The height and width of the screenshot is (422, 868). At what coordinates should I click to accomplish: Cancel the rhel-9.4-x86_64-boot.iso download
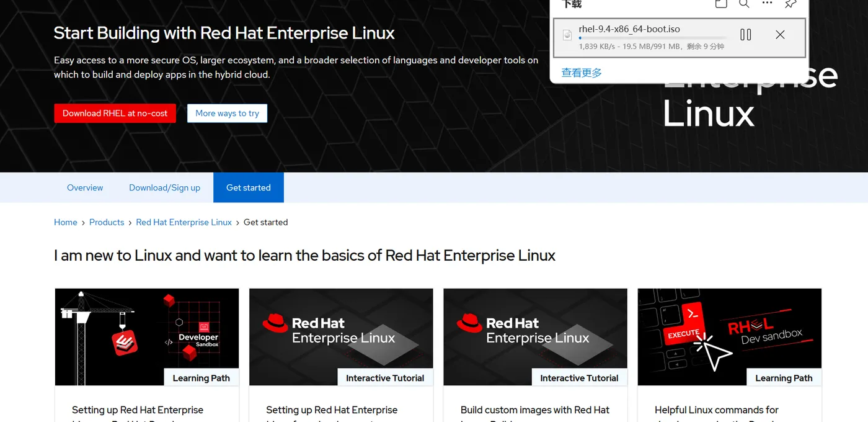[x=780, y=35]
